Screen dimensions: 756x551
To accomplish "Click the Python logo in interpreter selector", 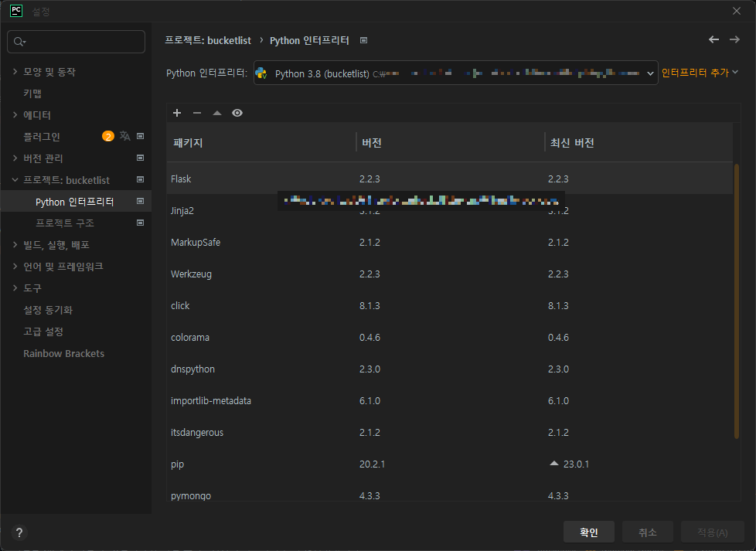I will pyautogui.click(x=261, y=73).
